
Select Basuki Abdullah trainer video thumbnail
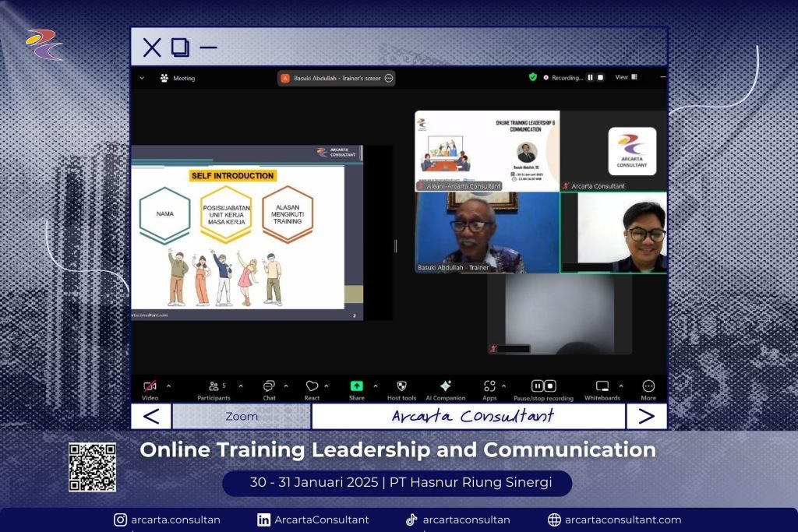point(486,232)
